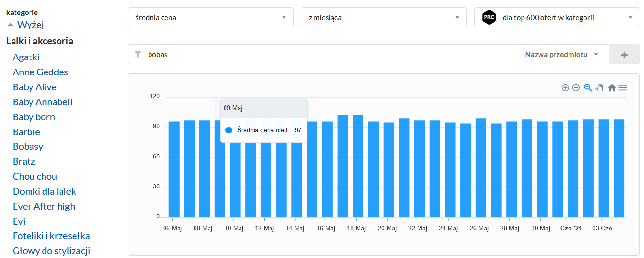Open the 'średnia cena' dropdown

point(210,18)
